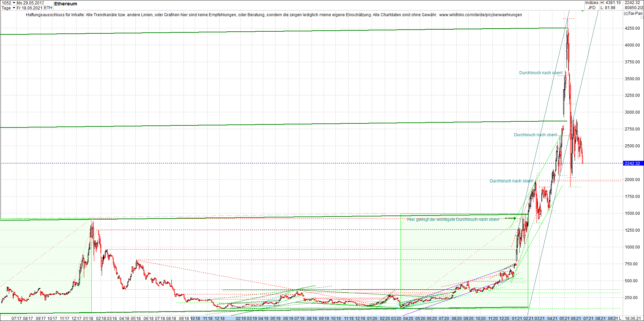
Task: Click the Ethereum chart title
Action: 66,4
